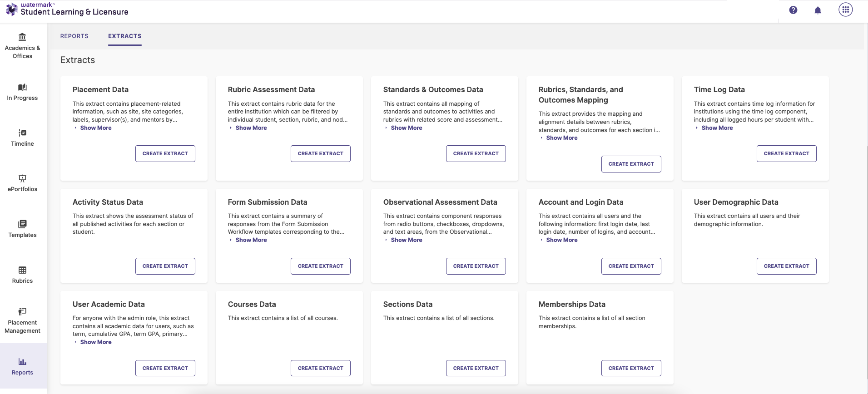The height and width of the screenshot is (394, 868).
Task: Click the User Demographic Data title
Action: [736, 202]
